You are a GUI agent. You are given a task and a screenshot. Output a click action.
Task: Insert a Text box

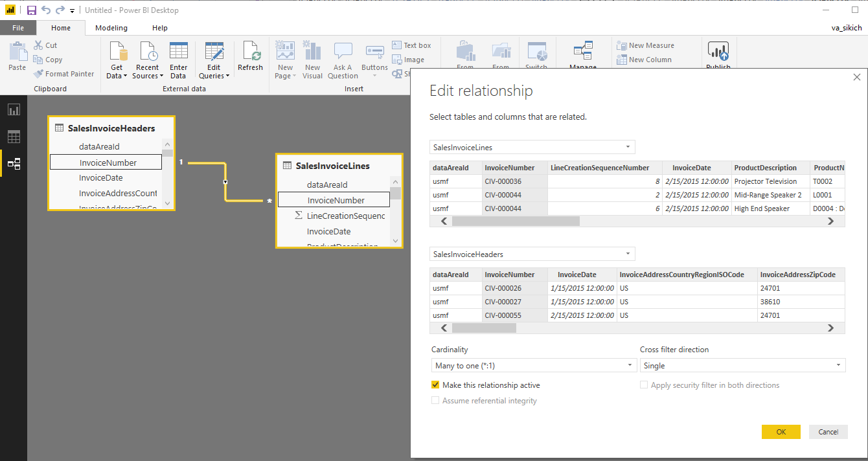(413, 45)
